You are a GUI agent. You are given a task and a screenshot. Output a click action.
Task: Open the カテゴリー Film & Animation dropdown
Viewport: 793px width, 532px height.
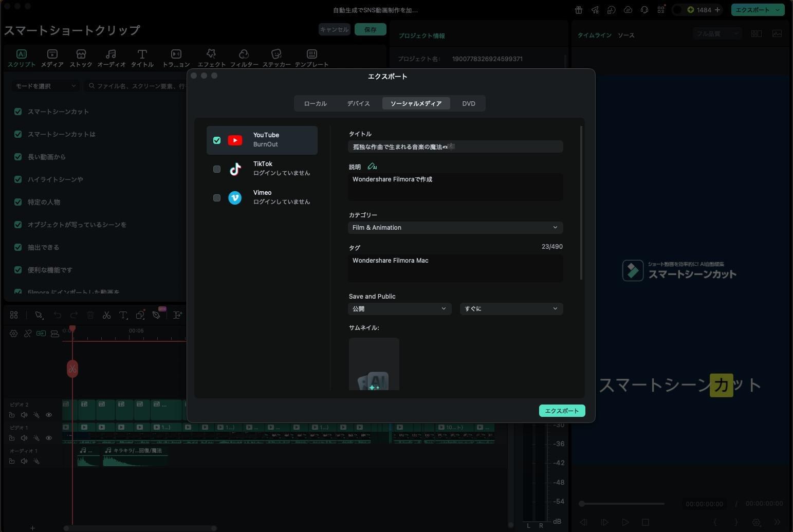[x=455, y=228]
